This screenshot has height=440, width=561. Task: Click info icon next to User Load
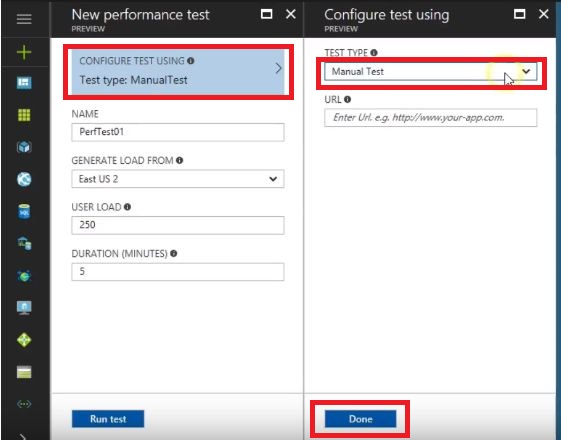pyautogui.click(x=127, y=207)
